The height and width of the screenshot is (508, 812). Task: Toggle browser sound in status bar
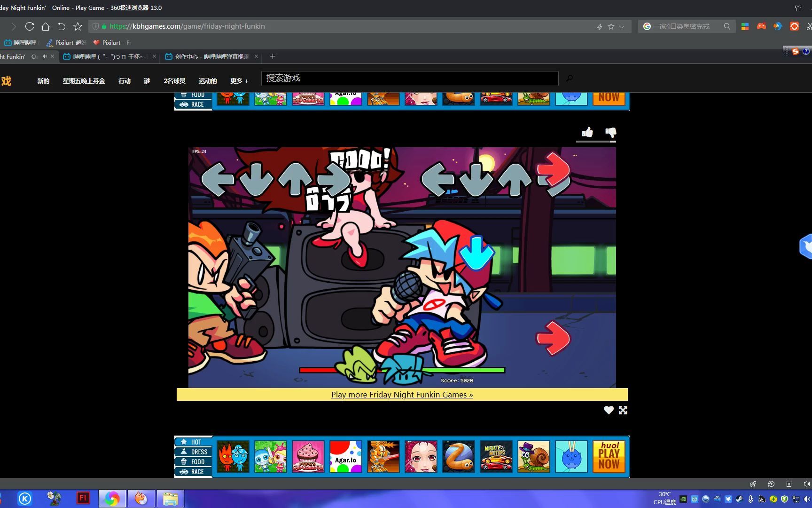coord(806,484)
